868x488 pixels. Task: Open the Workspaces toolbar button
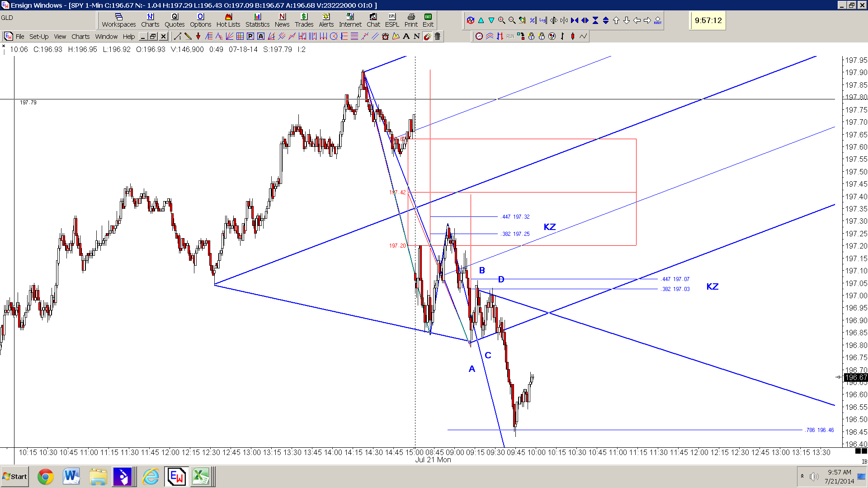coord(119,20)
